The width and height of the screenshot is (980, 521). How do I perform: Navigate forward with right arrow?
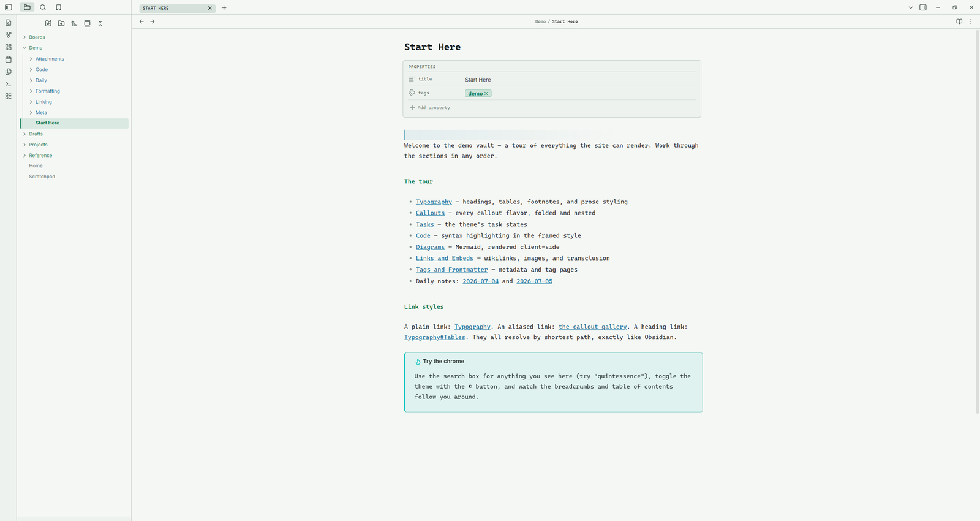pyautogui.click(x=153, y=21)
